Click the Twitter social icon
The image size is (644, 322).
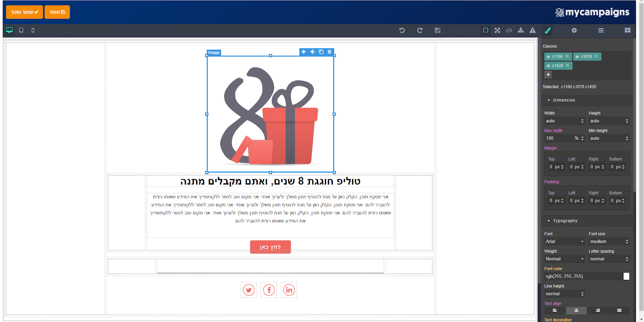click(249, 290)
